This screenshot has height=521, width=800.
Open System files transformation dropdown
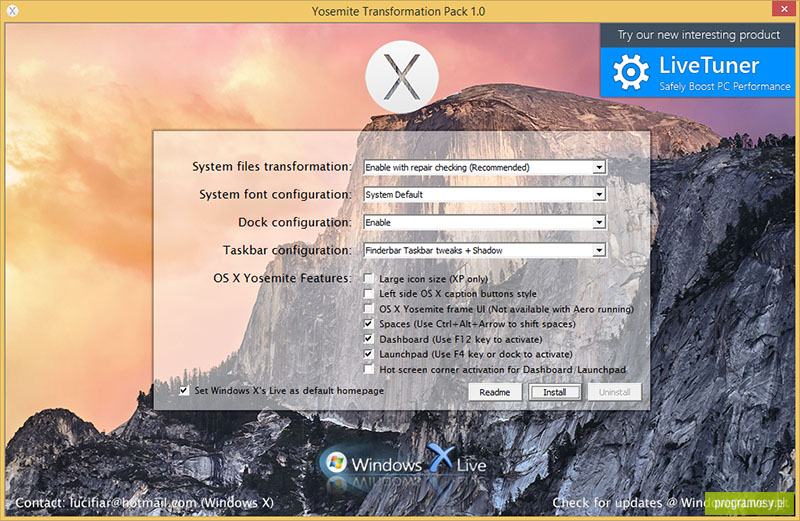[599, 167]
